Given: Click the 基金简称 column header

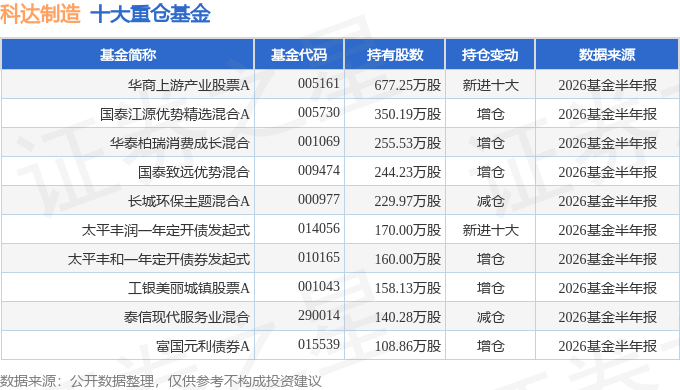Looking at the screenshot, I should [x=128, y=55].
